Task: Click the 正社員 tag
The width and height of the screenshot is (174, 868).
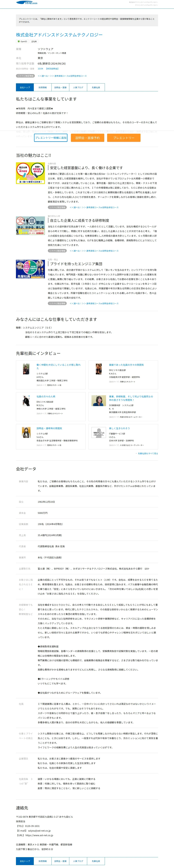Action: 34,41
